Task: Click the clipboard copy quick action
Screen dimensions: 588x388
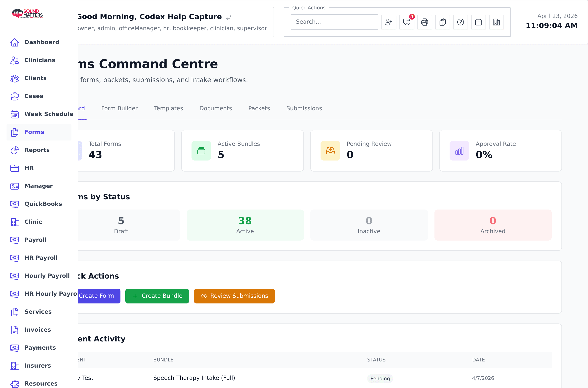Action: tap(443, 22)
